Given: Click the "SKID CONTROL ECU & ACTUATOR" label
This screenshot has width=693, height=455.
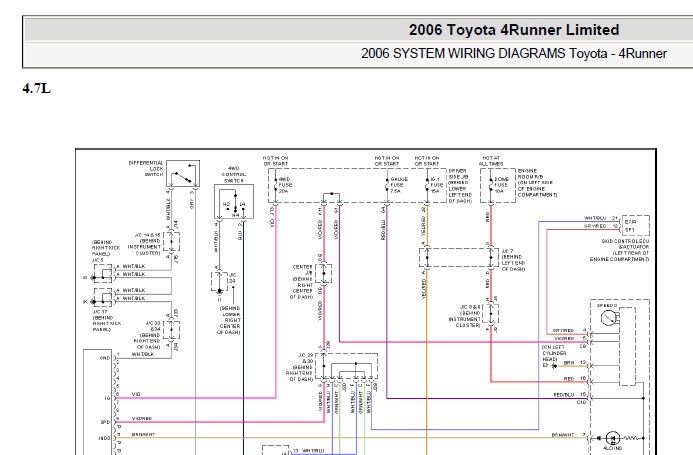Looking at the screenshot, I should pos(620,250).
